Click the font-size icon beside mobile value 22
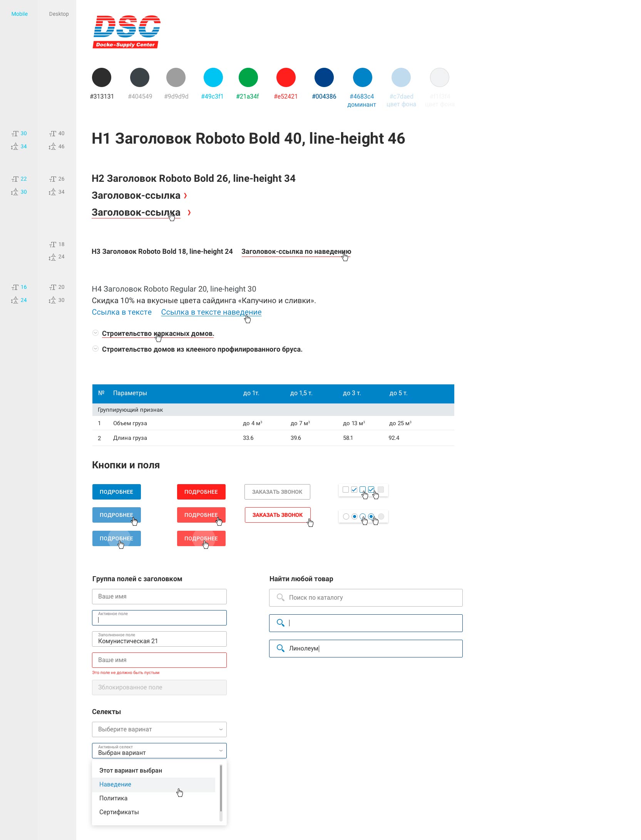Image resolution: width=641 pixels, height=840 pixels. point(15,179)
